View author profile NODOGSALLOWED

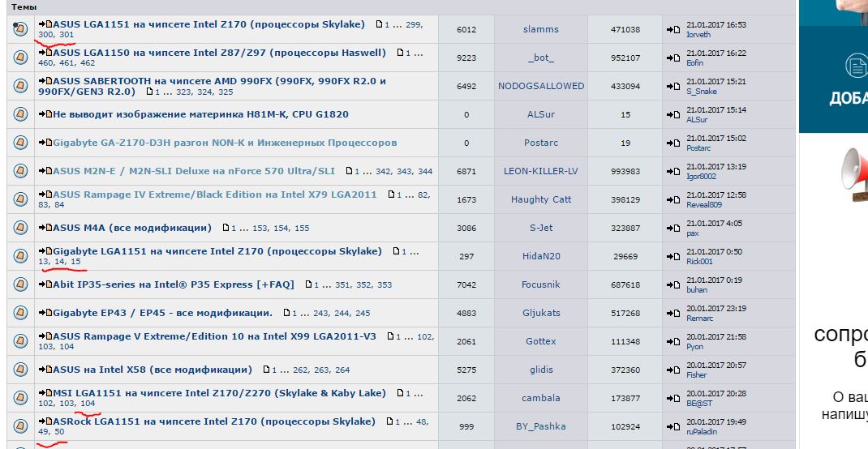[x=541, y=86]
